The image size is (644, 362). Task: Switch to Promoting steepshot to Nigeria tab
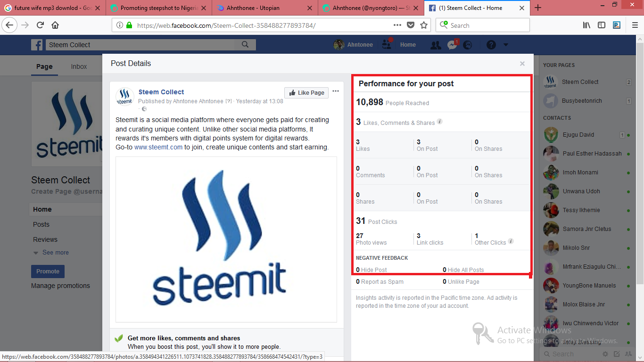pos(159,8)
